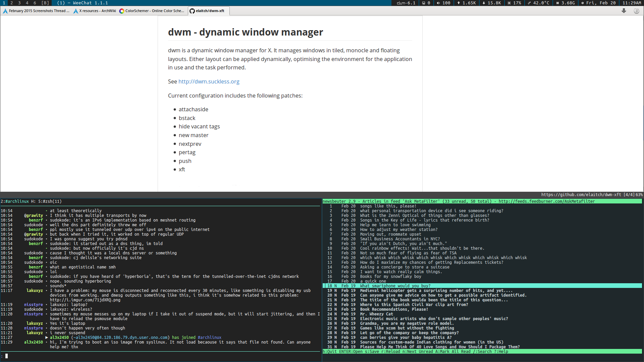Image resolution: width=644 pixels, height=362 pixels.
Task: Switch to dwm tag 2
Action: [12, 3]
